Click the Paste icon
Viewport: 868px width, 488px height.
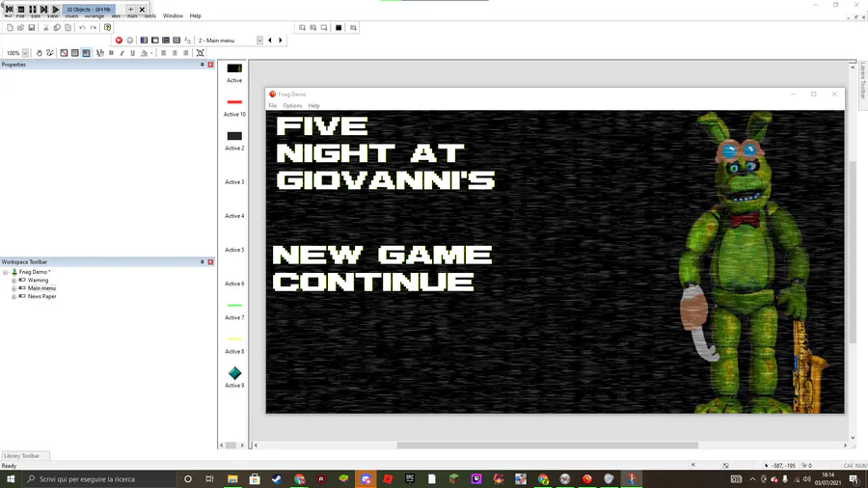pos(68,28)
